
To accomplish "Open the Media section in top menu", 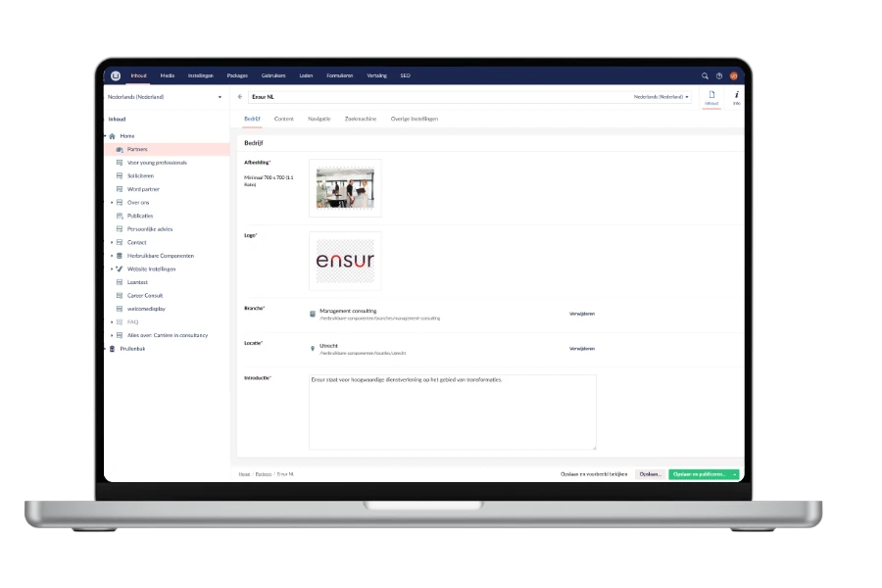I will pyautogui.click(x=168, y=75).
